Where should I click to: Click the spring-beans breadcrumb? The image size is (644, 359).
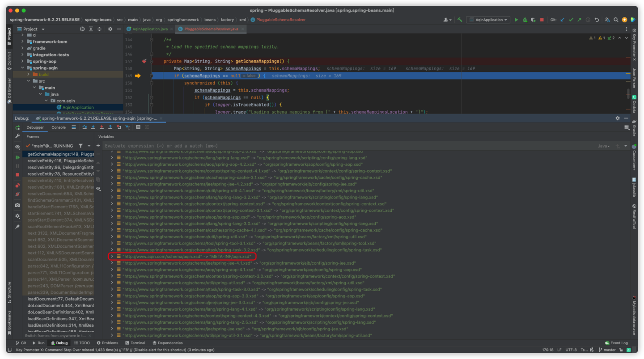(98, 20)
